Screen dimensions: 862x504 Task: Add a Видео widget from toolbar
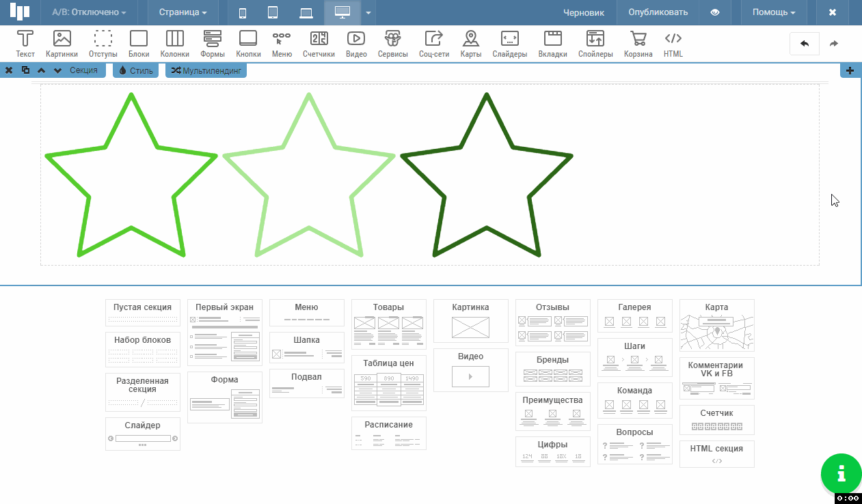(x=355, y=44)
